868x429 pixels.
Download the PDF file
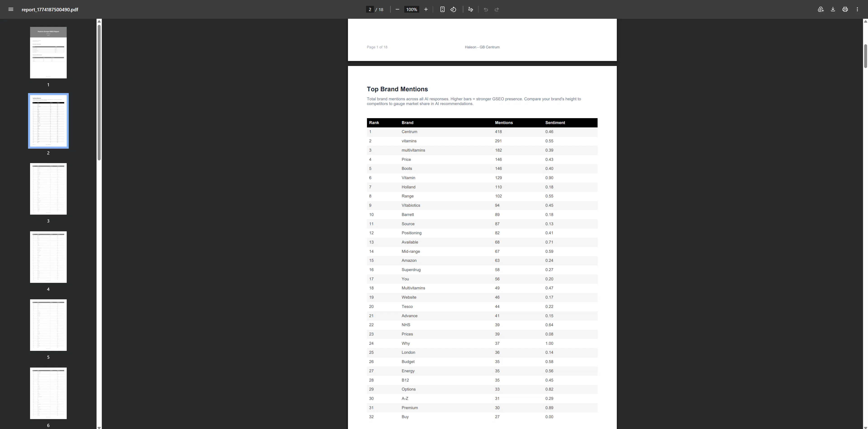click(833, 9)
